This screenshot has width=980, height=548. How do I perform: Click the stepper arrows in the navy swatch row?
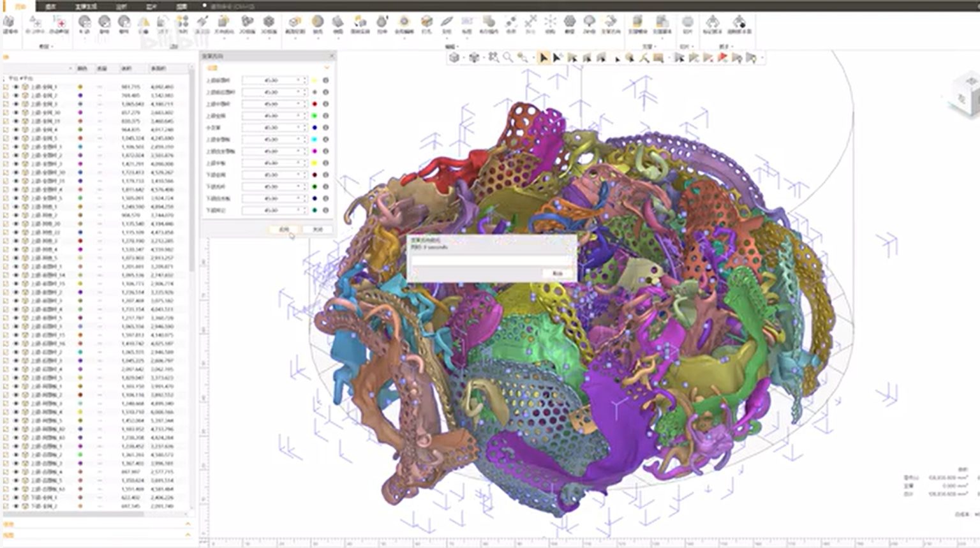(304, 198)
